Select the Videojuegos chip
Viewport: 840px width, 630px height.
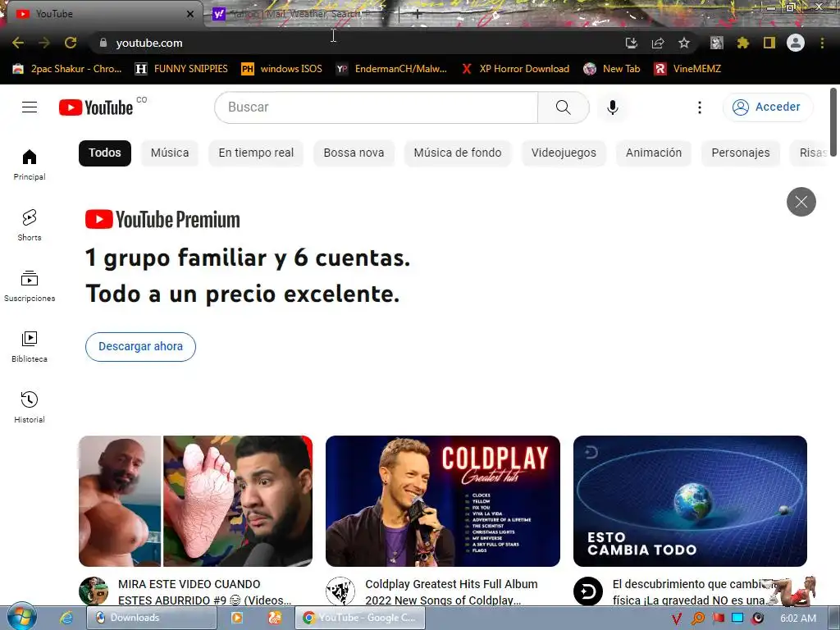click(564, 153)
